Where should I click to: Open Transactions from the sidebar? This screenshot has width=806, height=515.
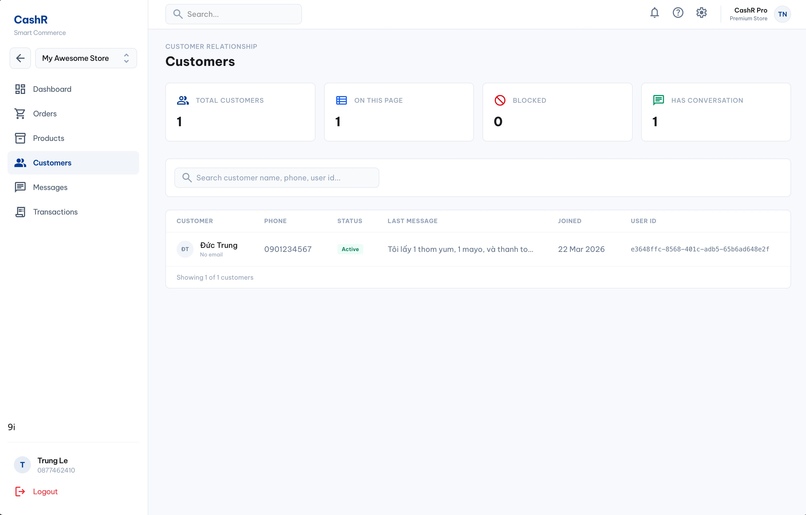[x=73, y=212]
